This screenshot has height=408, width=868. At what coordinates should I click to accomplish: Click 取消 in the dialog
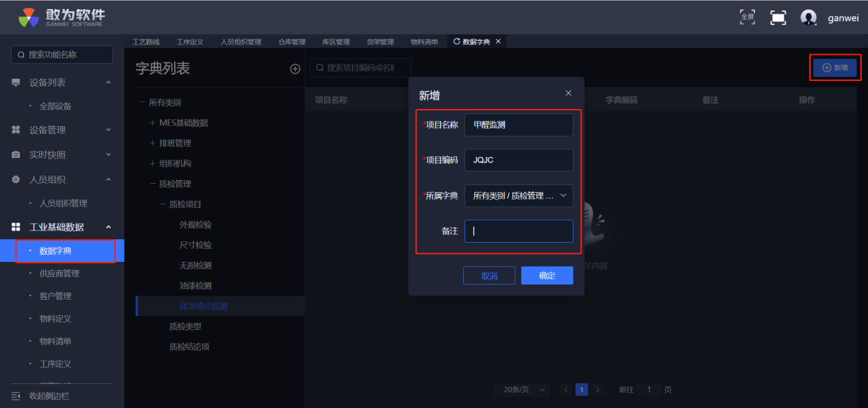[489, 276]
